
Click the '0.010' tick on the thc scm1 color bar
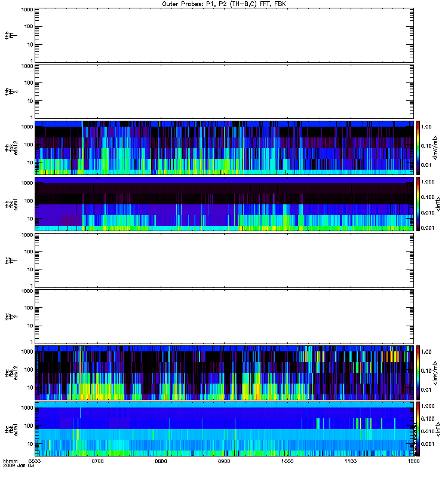pyautogui.click(x=428, y=431)
